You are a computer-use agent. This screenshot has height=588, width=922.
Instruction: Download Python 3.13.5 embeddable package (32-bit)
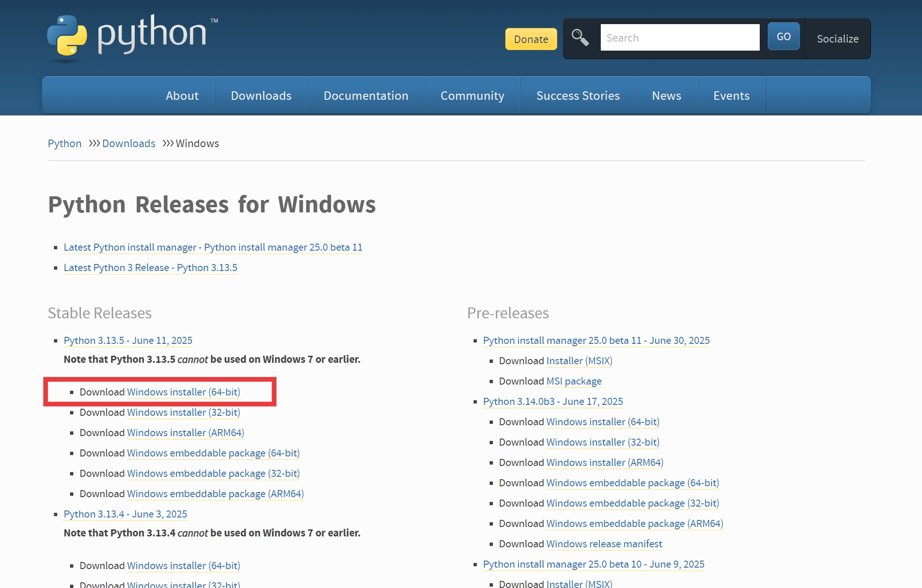213,474
